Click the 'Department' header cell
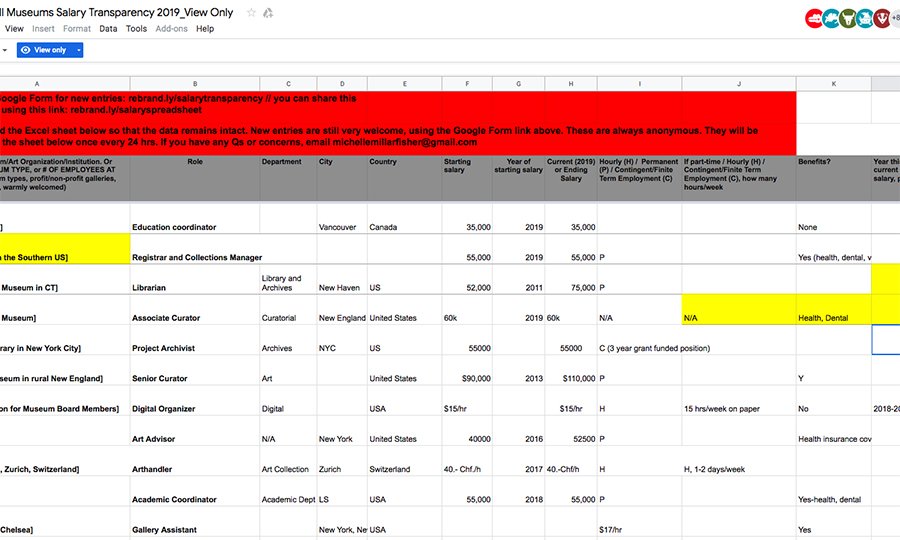900x540 pixels. 288,178
